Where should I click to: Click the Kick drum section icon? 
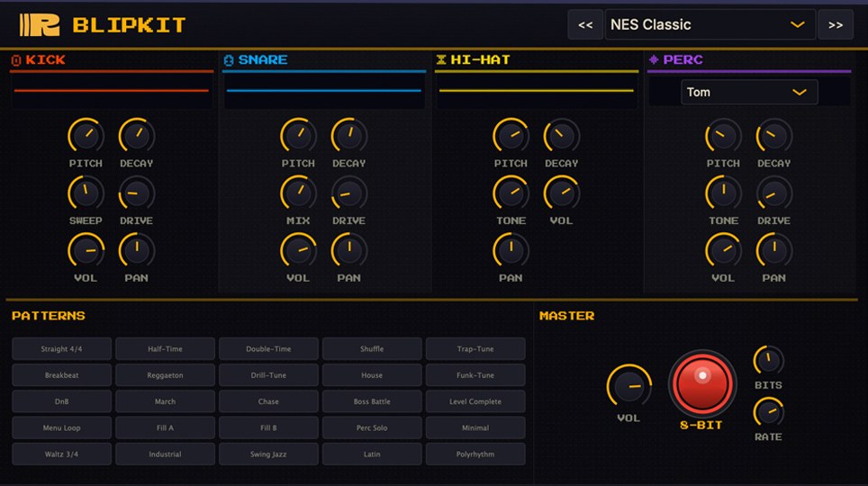point(16,60)
